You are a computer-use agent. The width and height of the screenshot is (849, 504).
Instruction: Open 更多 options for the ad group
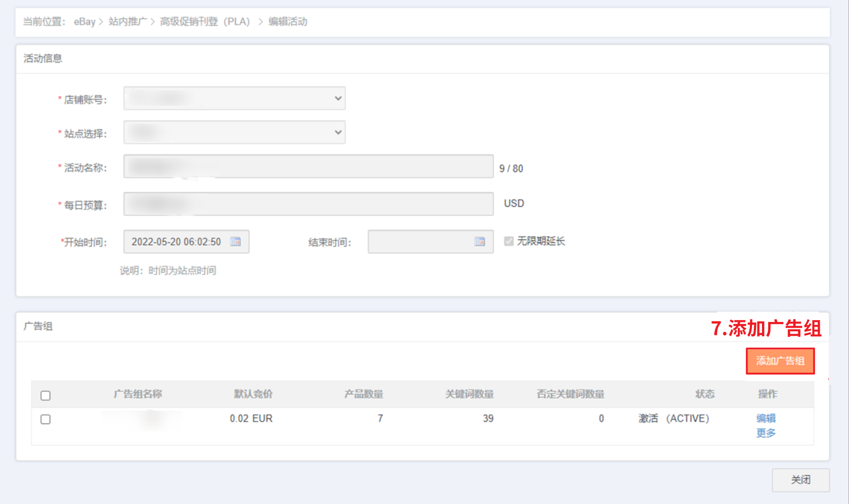point(766,433)
